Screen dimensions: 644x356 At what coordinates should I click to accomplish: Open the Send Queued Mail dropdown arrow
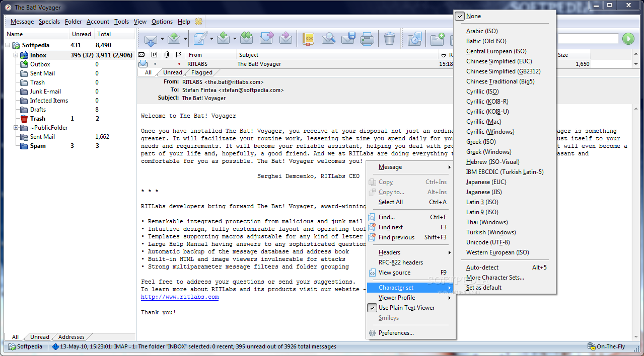(x=186, y=39)
